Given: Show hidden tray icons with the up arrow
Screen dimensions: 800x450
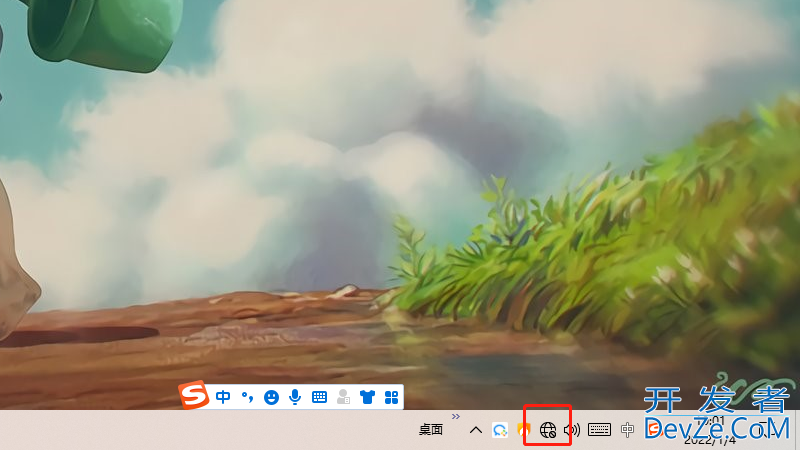Looking at the screenshot, I should click(476, 430).
